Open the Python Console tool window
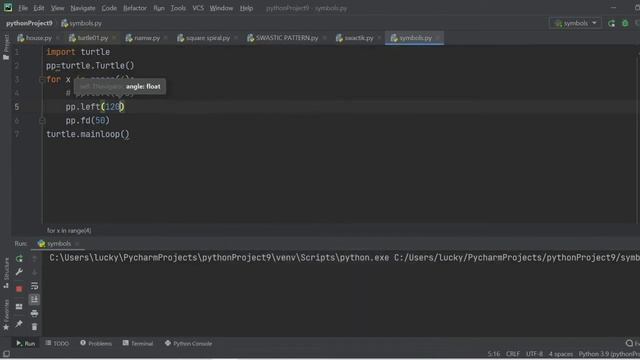The width and height of the screenshot is (640, 360). click(x=188, y=344)
